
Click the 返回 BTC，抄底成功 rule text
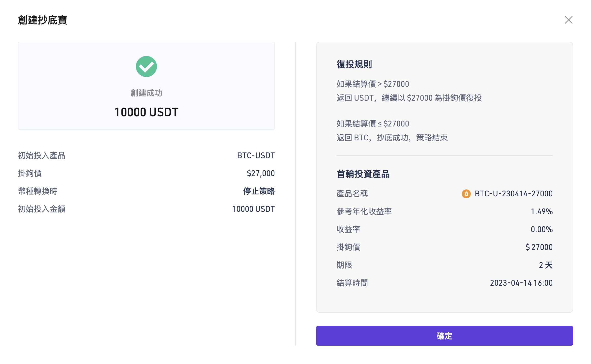coord(392,138)
